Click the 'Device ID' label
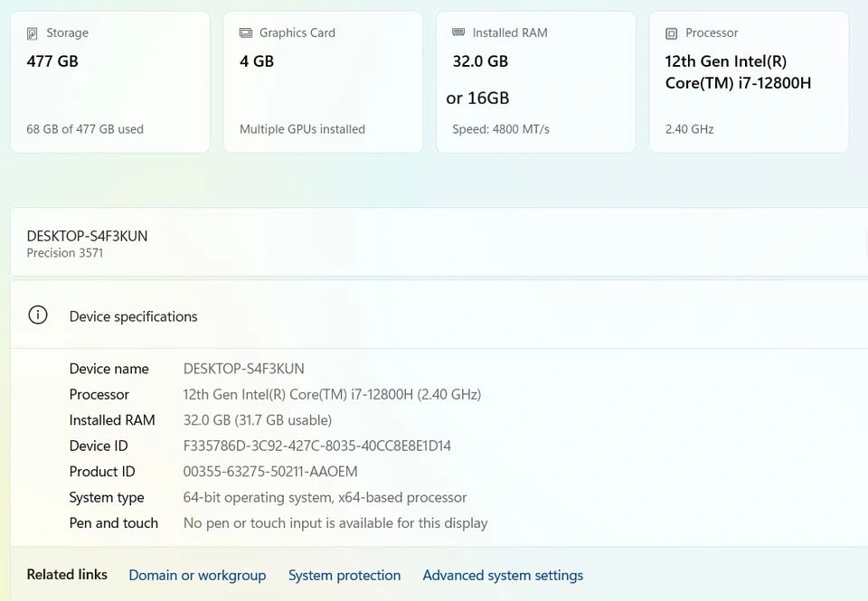Screen dimensions: 868x601 point(99,446)
